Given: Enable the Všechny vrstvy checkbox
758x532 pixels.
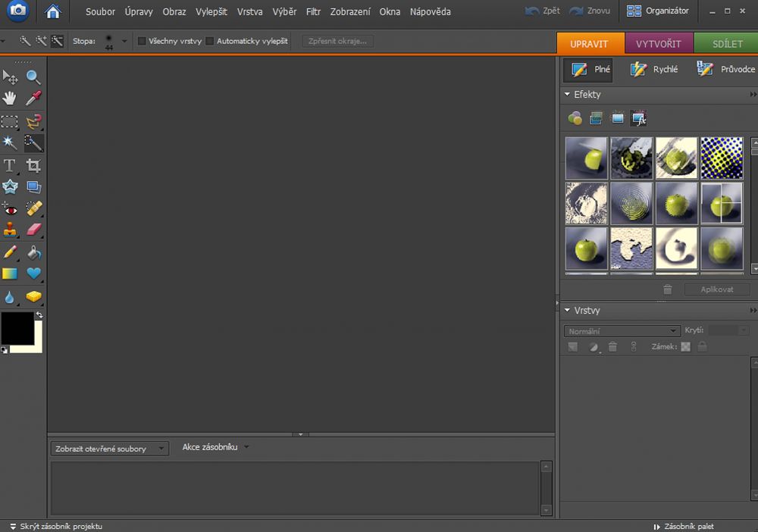Looking at the screenshot, I should click(x=142, y=41).
